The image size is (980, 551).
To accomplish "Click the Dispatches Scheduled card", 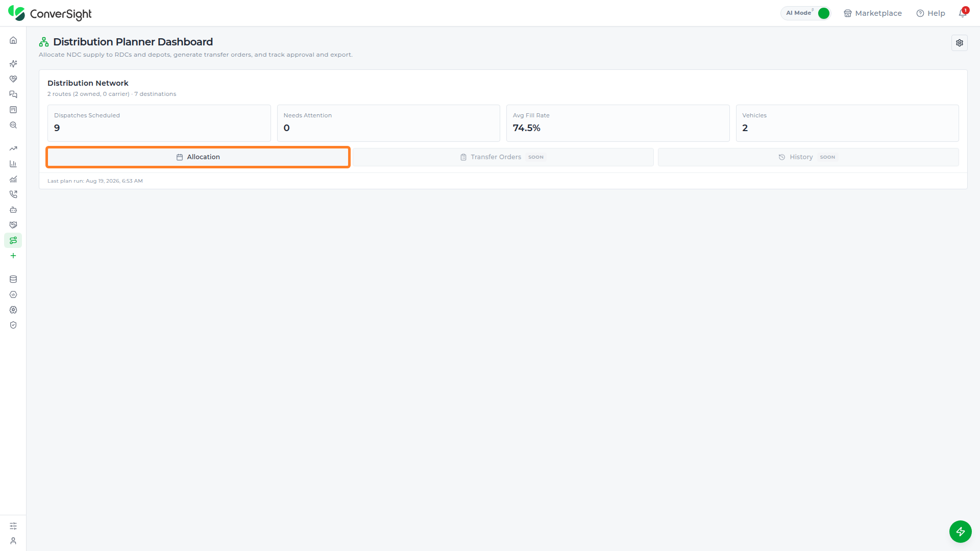I will pyautogui.click(x=159, y=123).
